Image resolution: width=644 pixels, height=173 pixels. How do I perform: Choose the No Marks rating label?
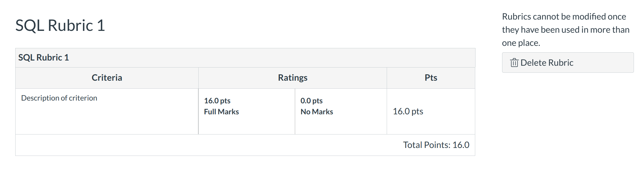[317, 112]
